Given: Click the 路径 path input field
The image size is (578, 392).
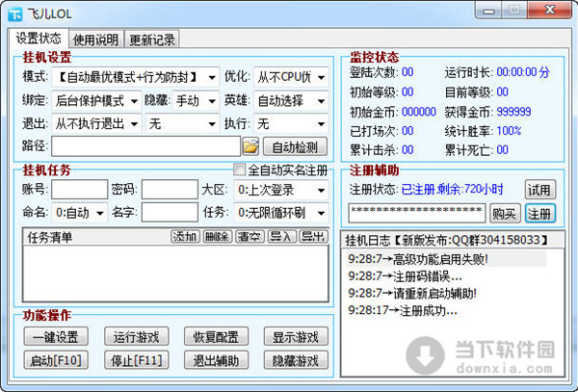Looking at the screenshot, I should [146, 146].
